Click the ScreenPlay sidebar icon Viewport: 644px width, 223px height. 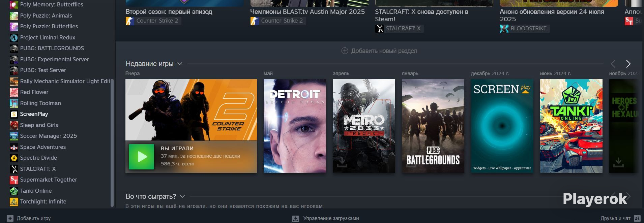pos(14,114)
